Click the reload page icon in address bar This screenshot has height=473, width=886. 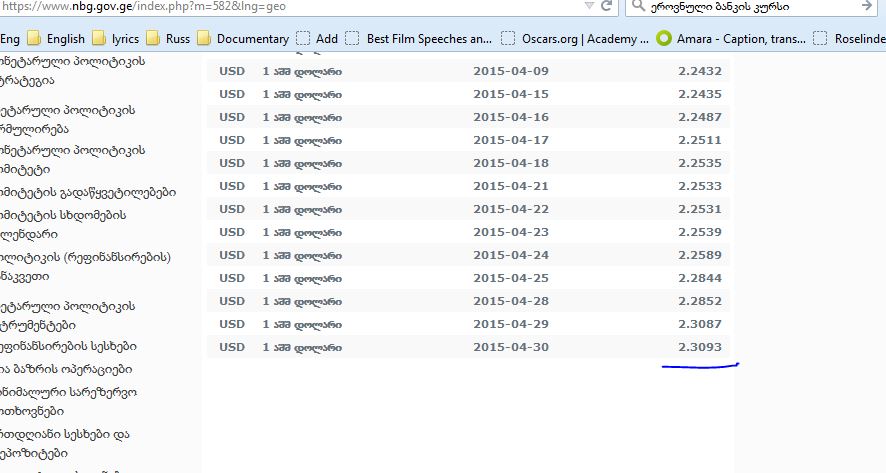pos(606,6)
